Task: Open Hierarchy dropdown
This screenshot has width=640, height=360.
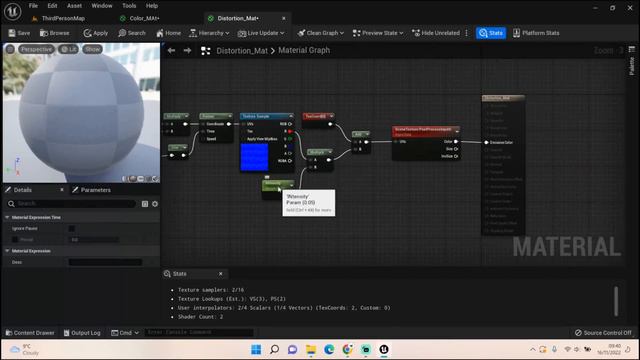Action: tap(209, 33)
